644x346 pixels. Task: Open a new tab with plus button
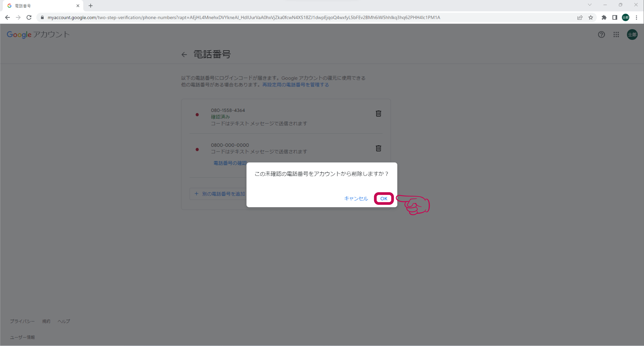point(91,6)
